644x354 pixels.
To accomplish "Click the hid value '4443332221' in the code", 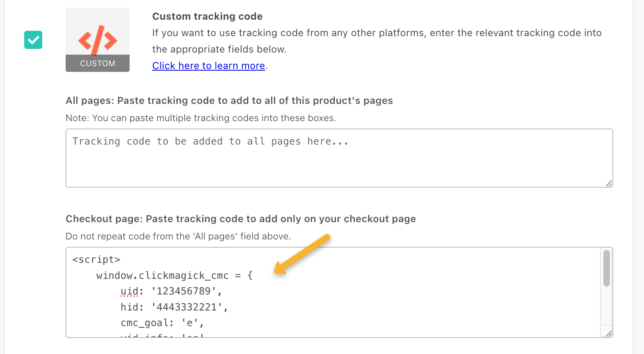I will point(190,307).
